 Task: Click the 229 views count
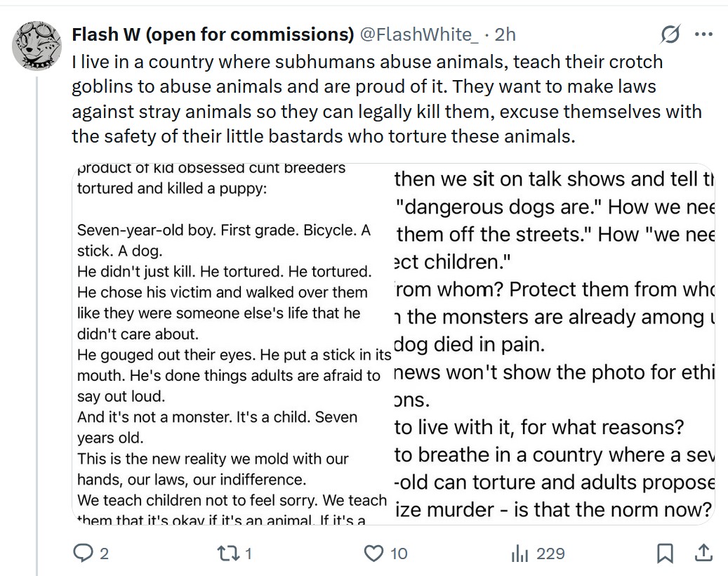(x=550, y=554)
